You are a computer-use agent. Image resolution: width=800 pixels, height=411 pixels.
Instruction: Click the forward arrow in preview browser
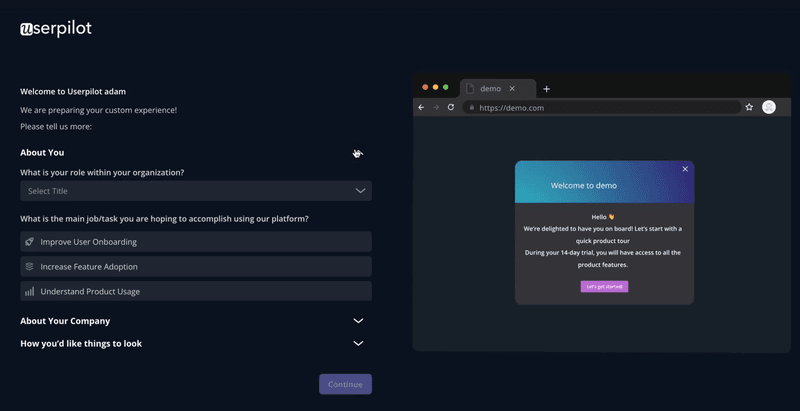point(436,107)
